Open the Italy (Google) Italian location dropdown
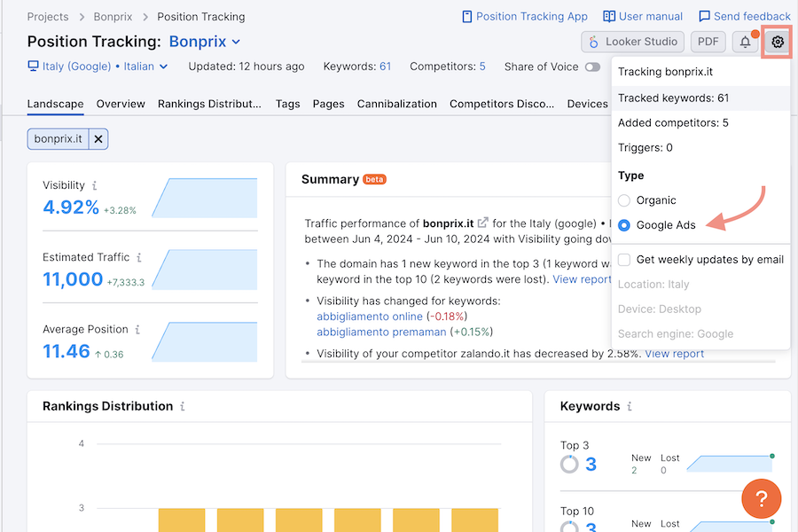This screenshot has width=798, height=532. click(98, 66)
